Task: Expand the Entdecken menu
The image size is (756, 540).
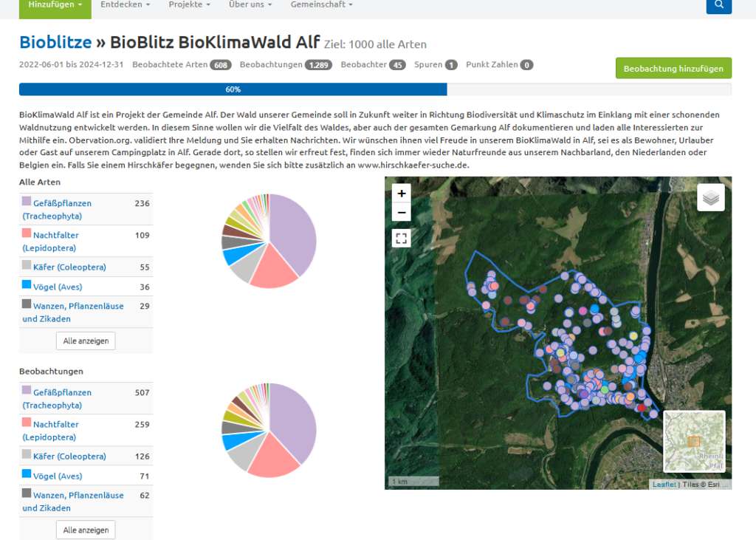Action: click(x=125, y=5)
